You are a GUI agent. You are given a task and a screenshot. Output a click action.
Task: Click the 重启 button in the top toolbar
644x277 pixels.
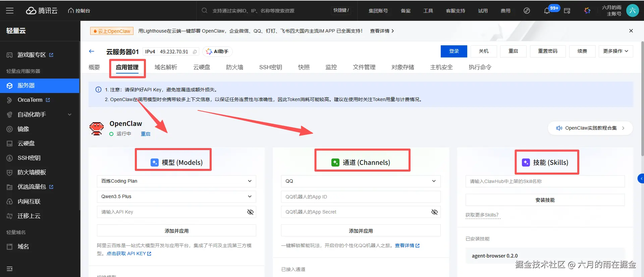point(513,51)
